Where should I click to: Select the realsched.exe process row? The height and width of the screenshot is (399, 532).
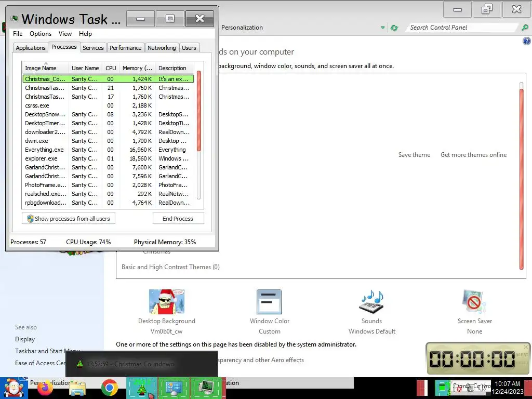coord(108,194)
